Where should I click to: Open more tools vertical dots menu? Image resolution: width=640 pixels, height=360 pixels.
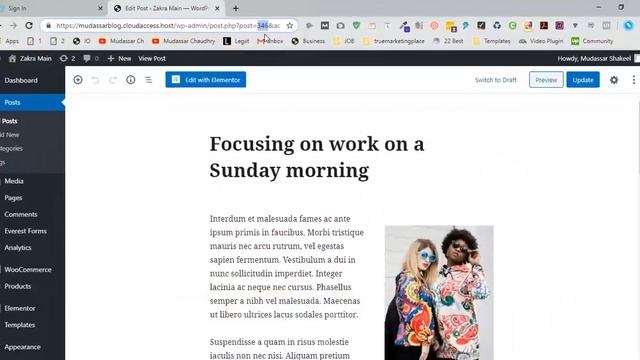coord(633,80)
